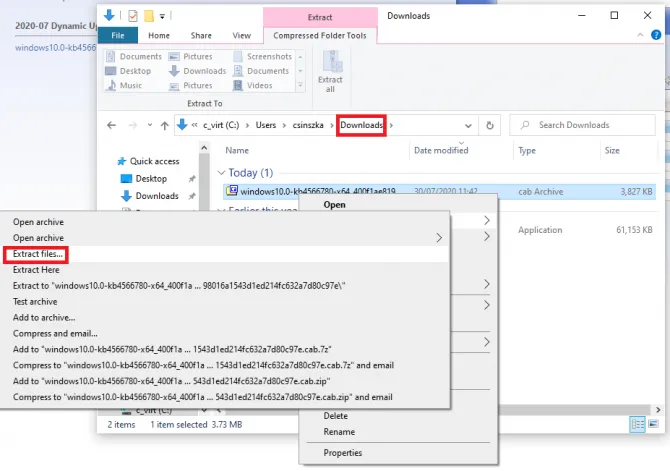Choose Extract Here in the submenu
The width and height of the screenshot is (670, 471).
(35, 270)
